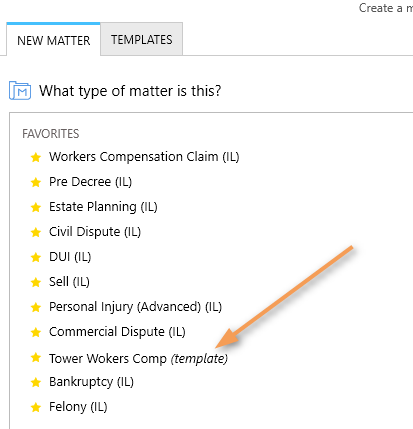Click the matter folder icon by heading
413x429 pixels.
pos(20,90)
